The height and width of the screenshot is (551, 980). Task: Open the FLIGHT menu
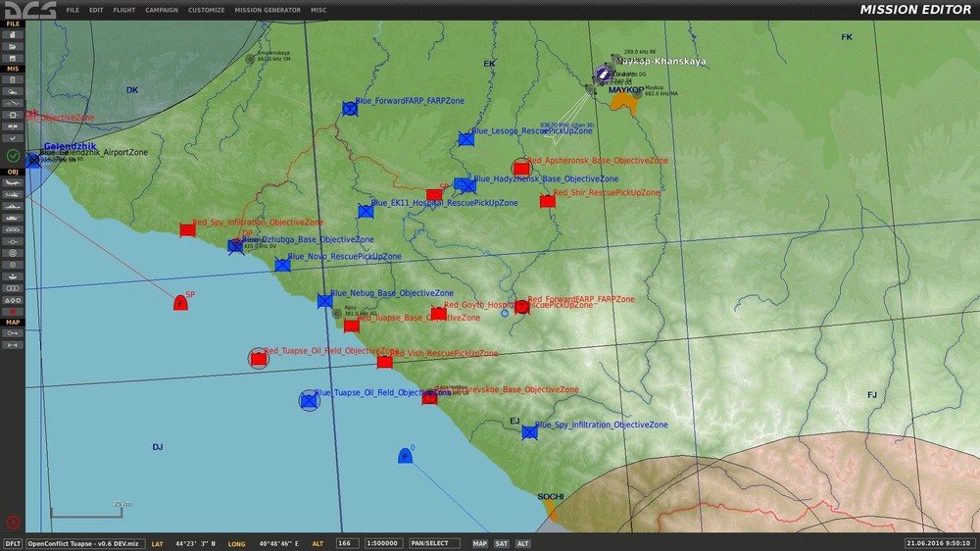tap(124, 10)
